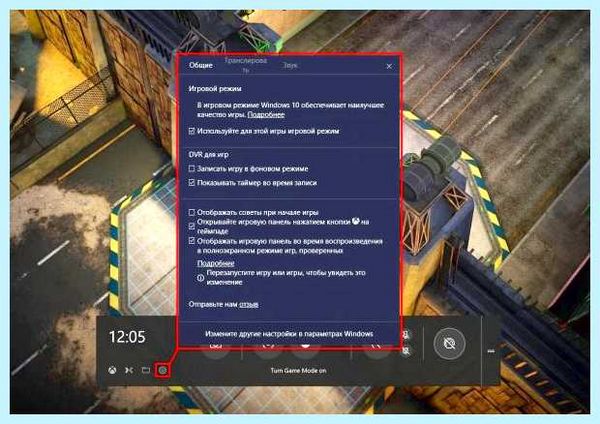
Task: Enable 'Отображать советы при начале игры' checkbox
Action: point(192,212)
